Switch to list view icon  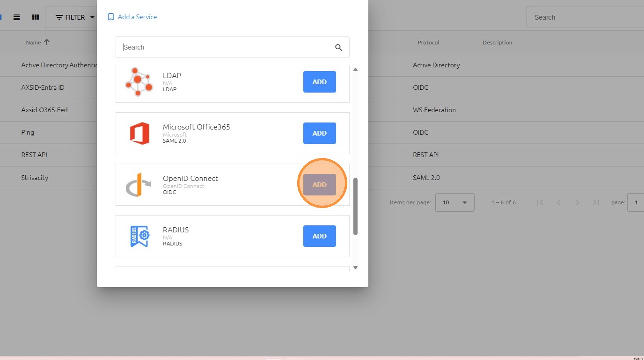pyautogui.click(x=16, y=17)
